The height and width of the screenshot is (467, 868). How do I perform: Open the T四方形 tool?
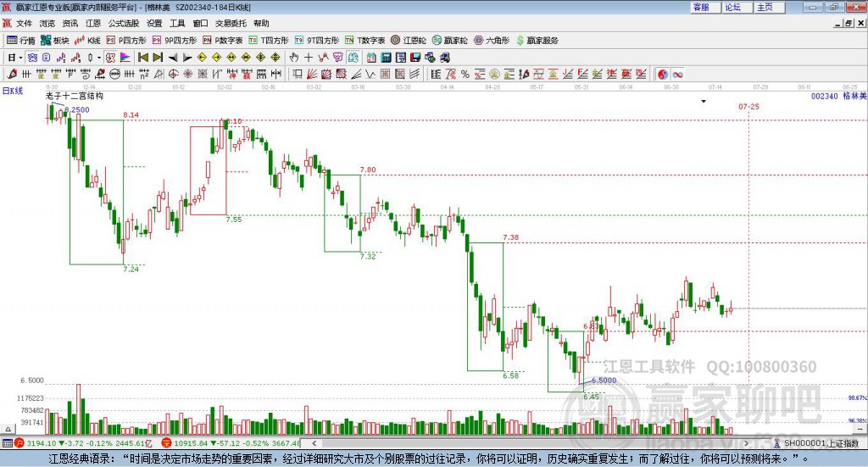269,41
